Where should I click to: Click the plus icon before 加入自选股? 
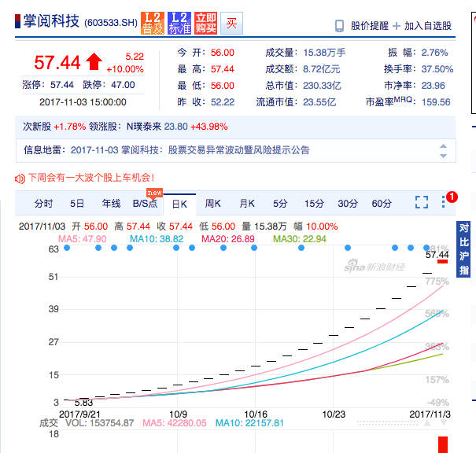click(x=397, y=26)
